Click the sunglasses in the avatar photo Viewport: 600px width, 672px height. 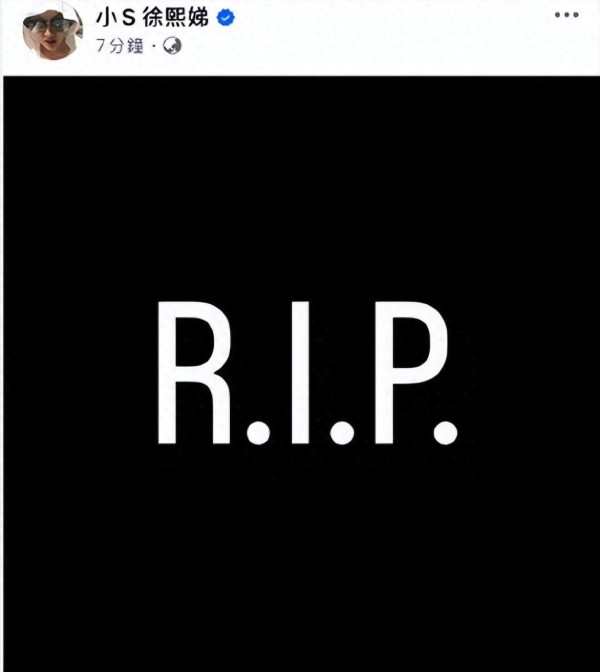[x=48, y=25]
